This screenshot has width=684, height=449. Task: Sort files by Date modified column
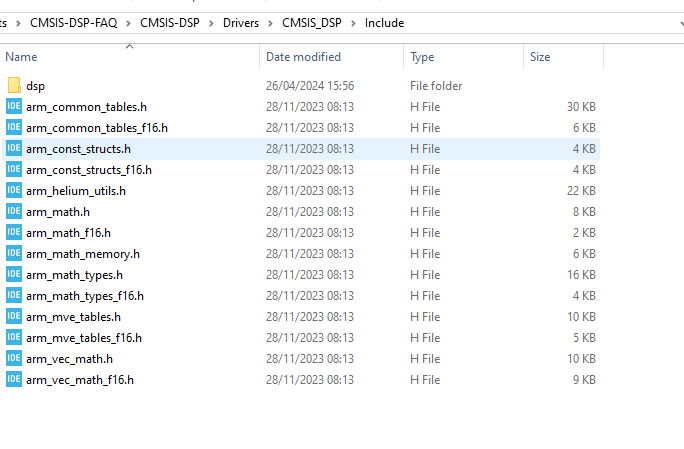pyautogui.click(x=332, y=57)
